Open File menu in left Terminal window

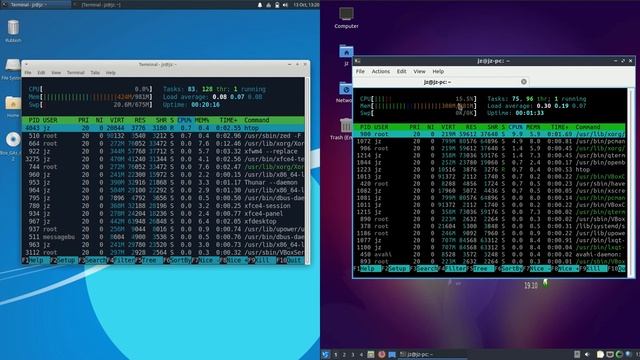(x=28, y=73)
